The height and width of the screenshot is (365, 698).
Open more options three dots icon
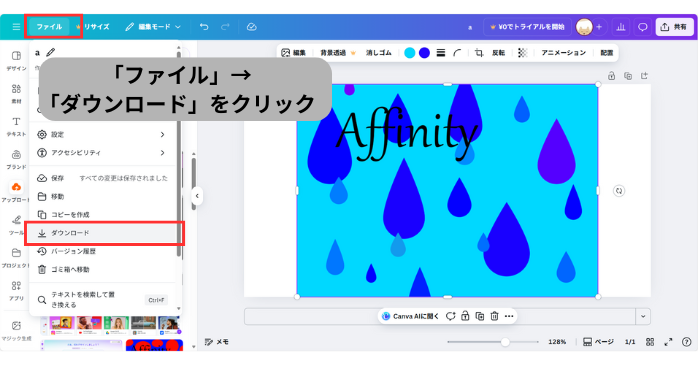coord(509,316)
